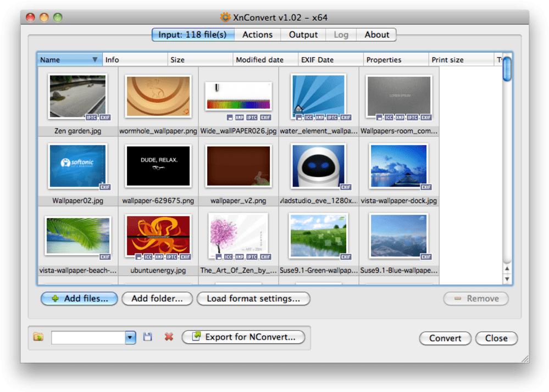The width and height of the screenshot is (549, 392).
Task: Click the vertical scrollbar thumb in the file list
Action: tap(507, 69)
